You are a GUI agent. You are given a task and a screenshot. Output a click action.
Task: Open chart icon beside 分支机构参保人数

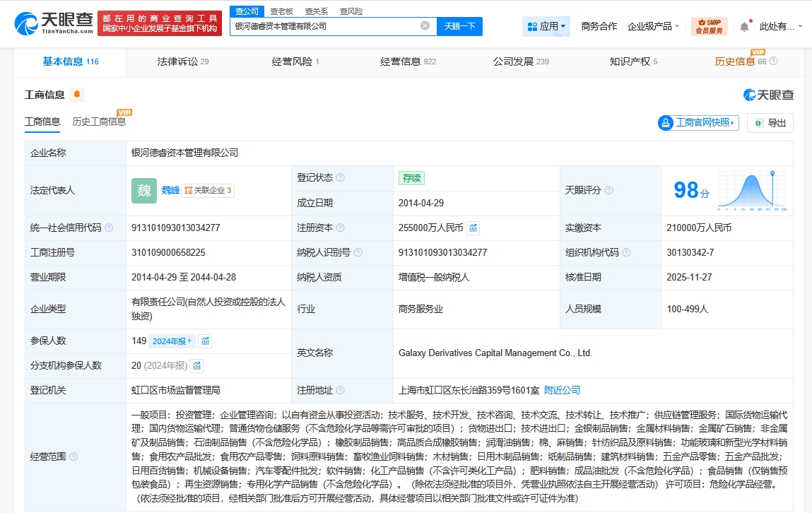pyautogui.click(x=197, y=365)
